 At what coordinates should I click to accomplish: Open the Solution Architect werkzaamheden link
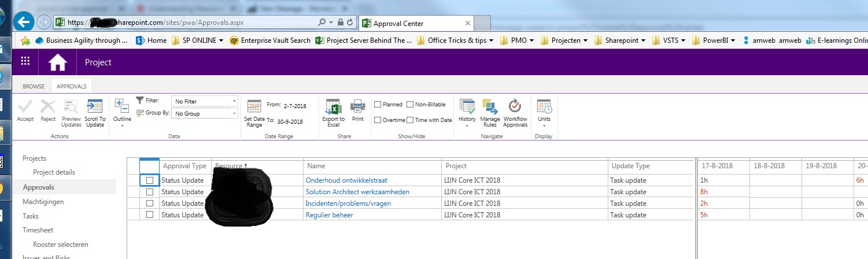(357, 192)
